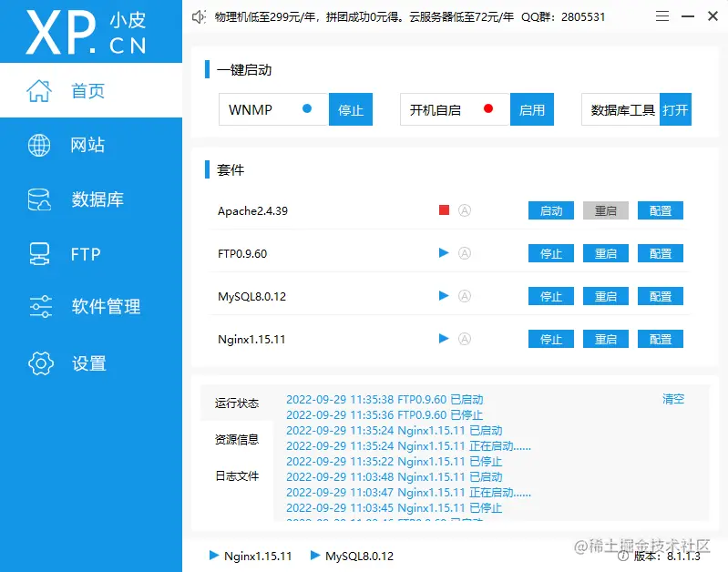Viewport: 728px width, 572px height.
Task: Click the advertisement text with QQ群 at top
Action: [410, 17]
